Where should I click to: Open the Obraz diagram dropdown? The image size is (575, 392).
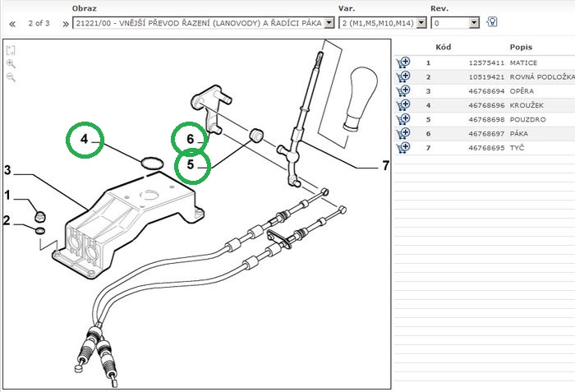tap(329, 23)
